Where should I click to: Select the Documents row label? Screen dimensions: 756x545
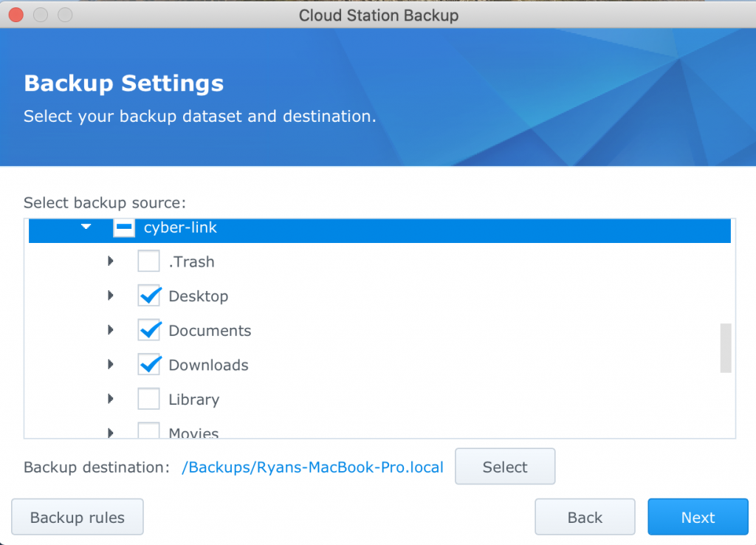[210, 330]
